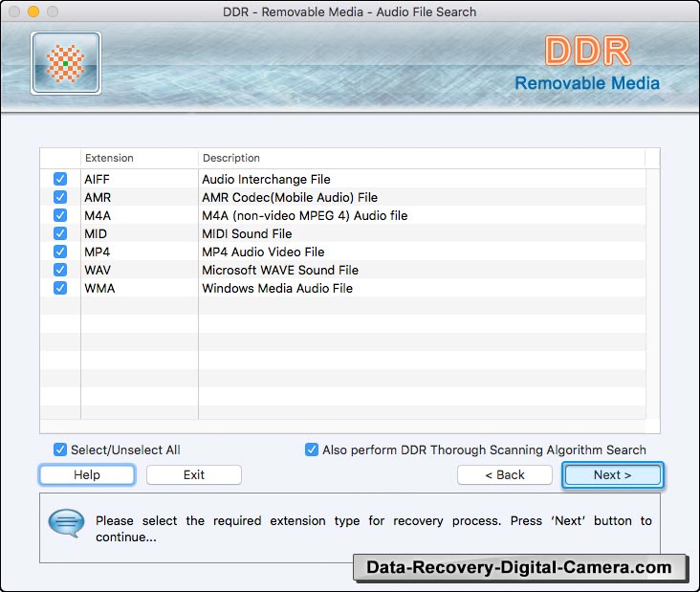Select the MID extension text
The image size is (700, 592).
point(96,234)
